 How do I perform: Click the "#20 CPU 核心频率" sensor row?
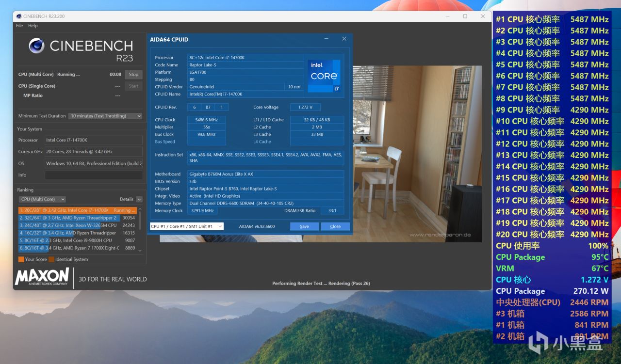pyautogui.click(x=552, y=235)
